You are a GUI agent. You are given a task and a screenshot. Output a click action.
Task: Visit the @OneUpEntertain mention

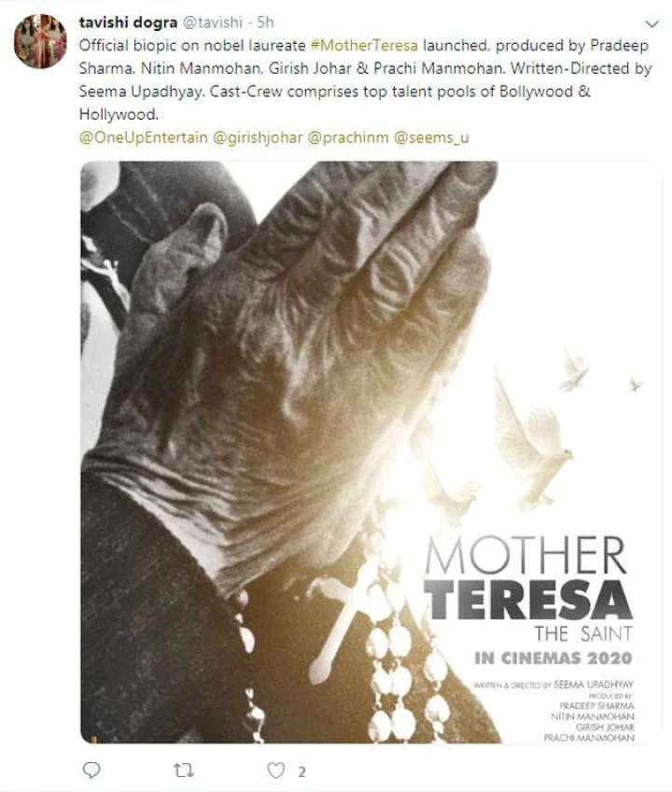144,137
